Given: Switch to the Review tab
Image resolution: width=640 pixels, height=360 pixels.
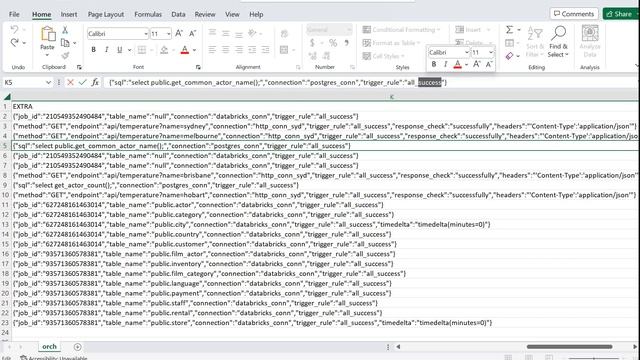Looking at the screenshot, I should pos(205,14).
